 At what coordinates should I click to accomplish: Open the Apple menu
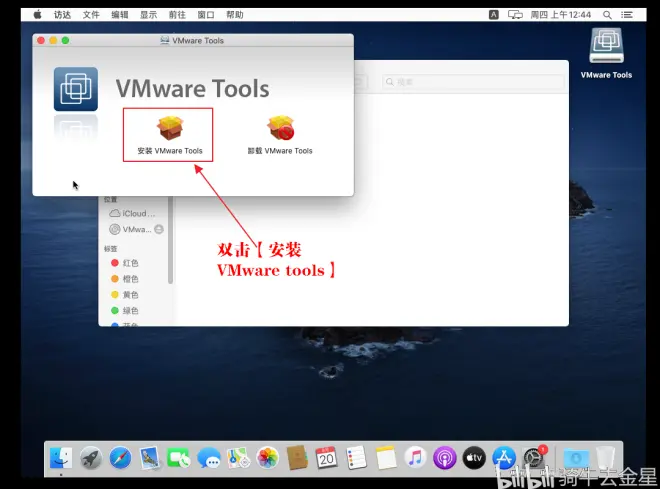pyautogui.click(x=37, y=15)
